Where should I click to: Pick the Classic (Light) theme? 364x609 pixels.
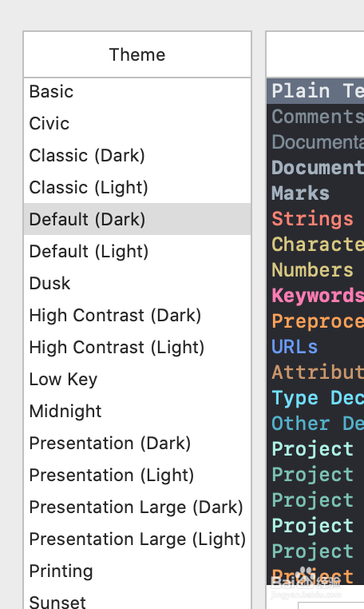click(137, 188)
